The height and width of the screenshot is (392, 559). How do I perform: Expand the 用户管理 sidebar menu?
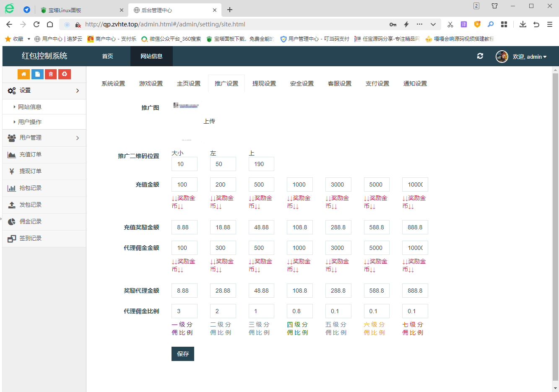coord(44,138)
